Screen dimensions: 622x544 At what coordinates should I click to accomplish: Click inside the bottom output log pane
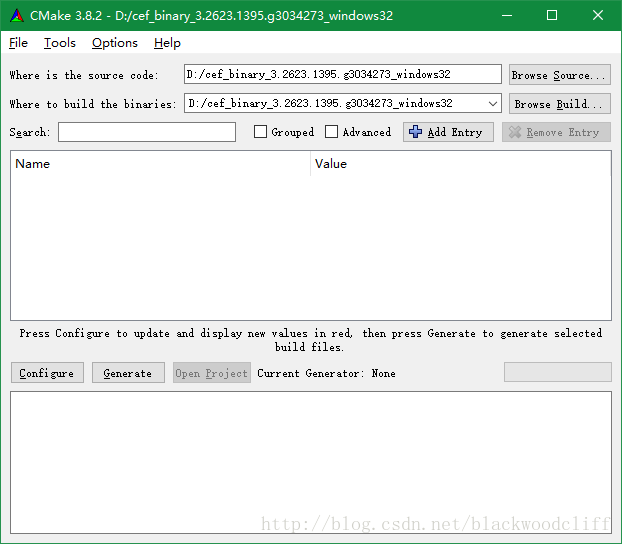(311, 462)
